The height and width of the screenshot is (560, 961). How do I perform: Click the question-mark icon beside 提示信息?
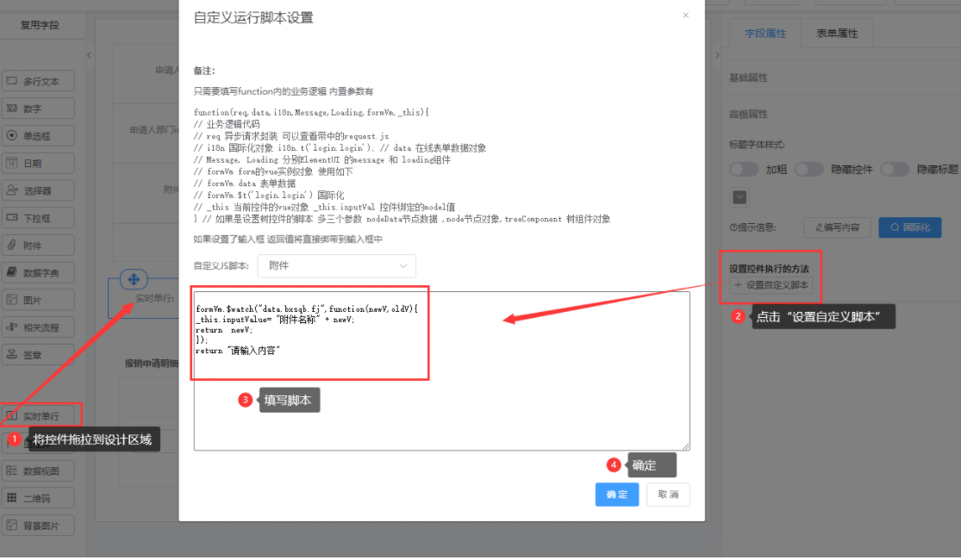(x=733, y=227)
